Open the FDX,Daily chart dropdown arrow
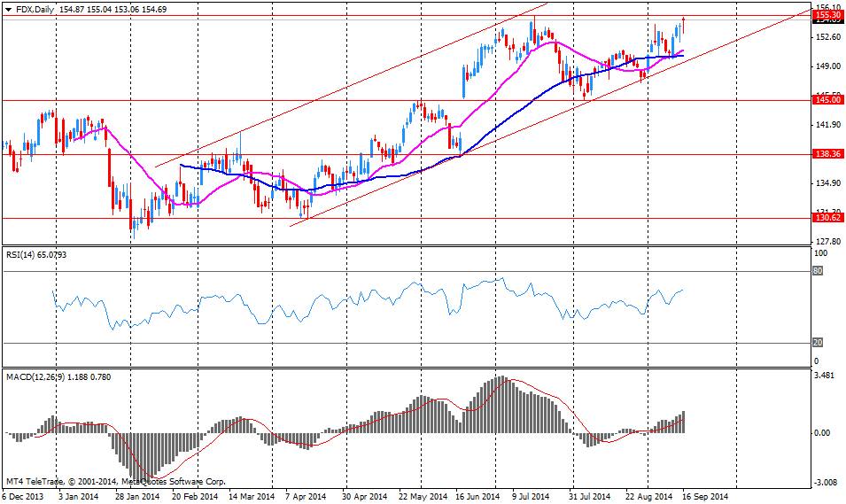The height and width of the screenshot is (504, 846). (7, 7)
